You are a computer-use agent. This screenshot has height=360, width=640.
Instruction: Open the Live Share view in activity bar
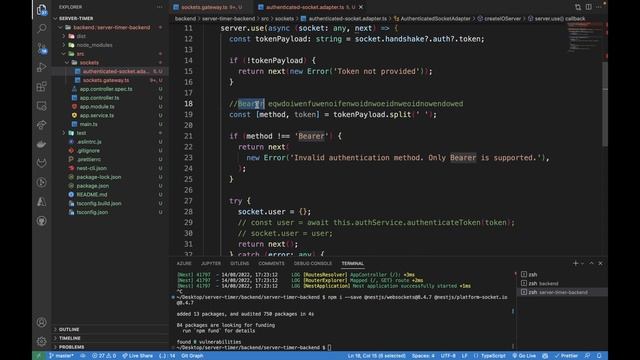point(42,125)
